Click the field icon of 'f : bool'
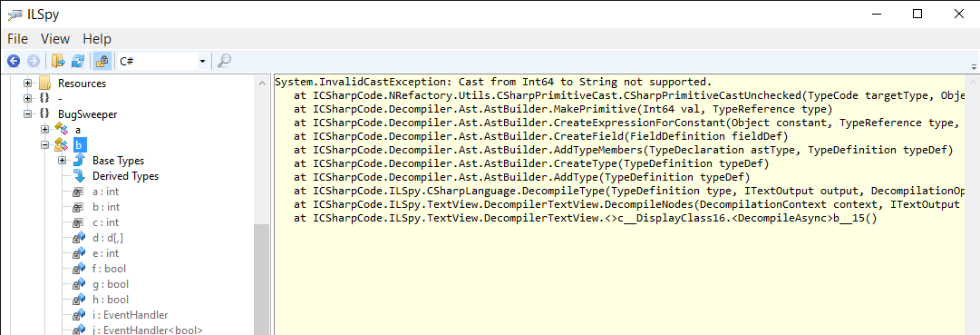Image resolution: width=980 pixels, height=335 pixels. (79, 269)
